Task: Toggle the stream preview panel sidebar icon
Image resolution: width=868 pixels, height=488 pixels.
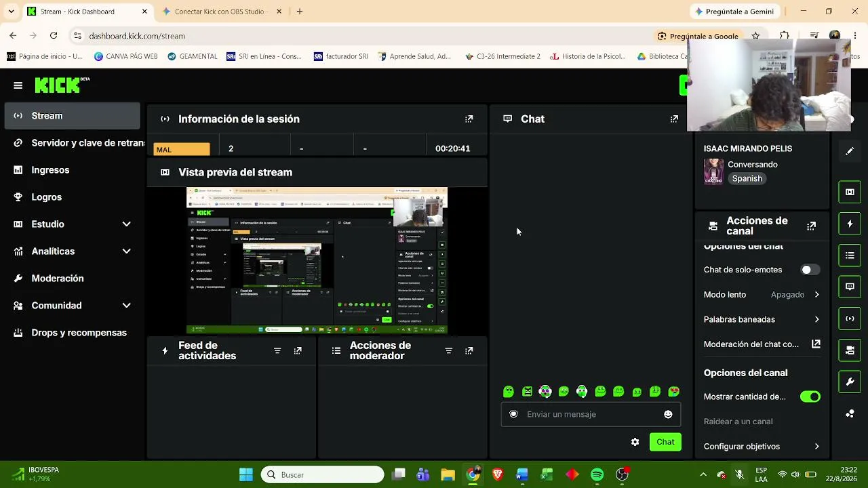Action: coord(850,192)
